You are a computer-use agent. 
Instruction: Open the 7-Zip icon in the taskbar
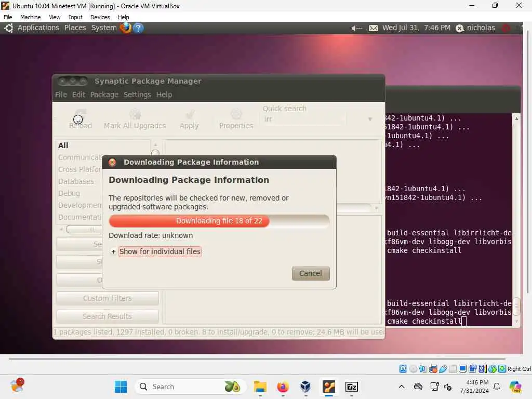(x=352, y=387)
